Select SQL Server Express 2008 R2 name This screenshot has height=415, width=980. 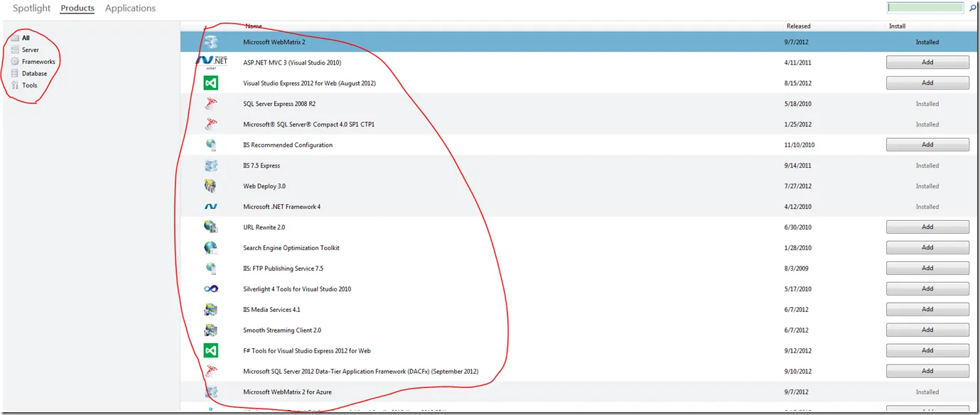pos(279,104)
